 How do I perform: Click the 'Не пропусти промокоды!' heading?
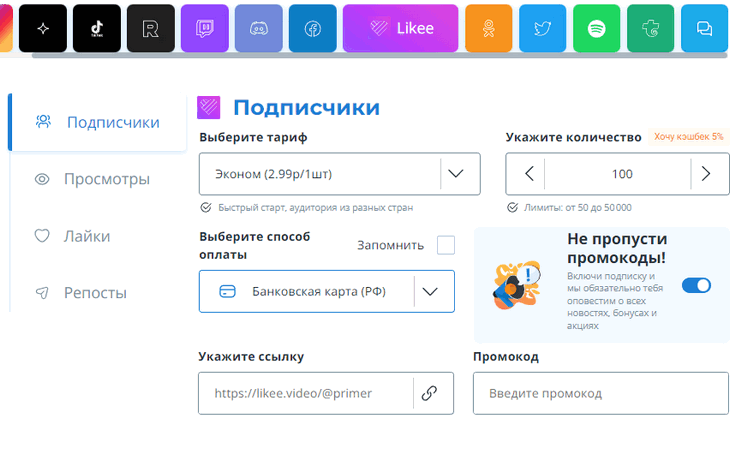[x=617, y=248]
